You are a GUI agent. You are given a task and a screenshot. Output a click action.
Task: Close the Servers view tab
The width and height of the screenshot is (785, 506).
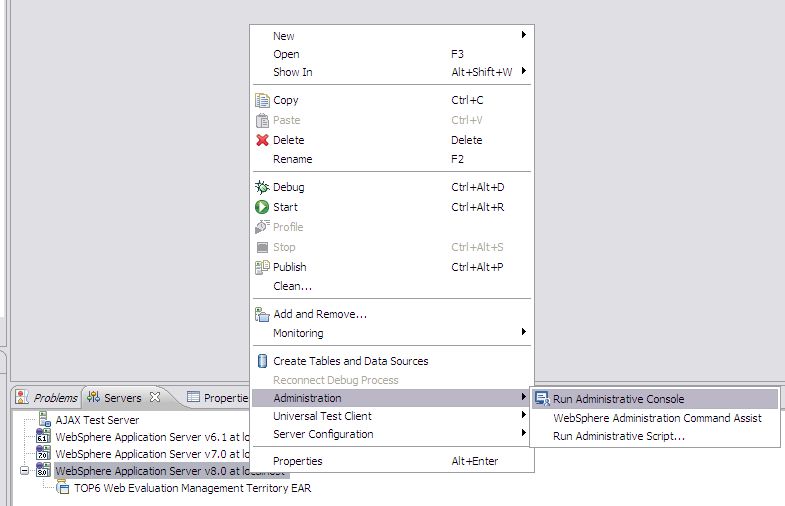pyautogui.click(x=155, y=397)
